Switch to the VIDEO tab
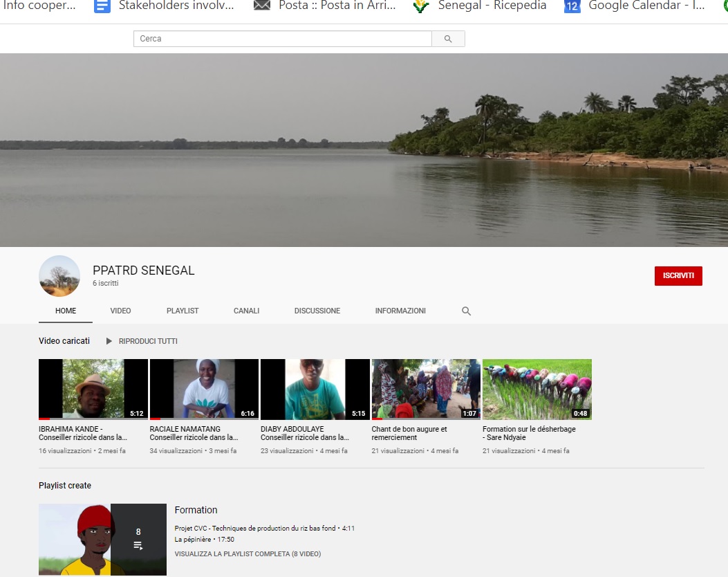The width and height of the screenshot is (728, 577). [x=121, y=311]
